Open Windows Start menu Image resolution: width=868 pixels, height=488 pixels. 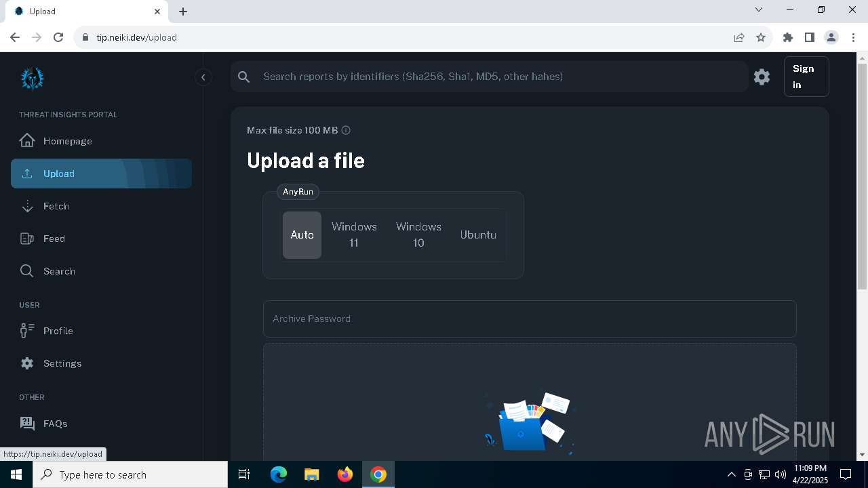16,474
